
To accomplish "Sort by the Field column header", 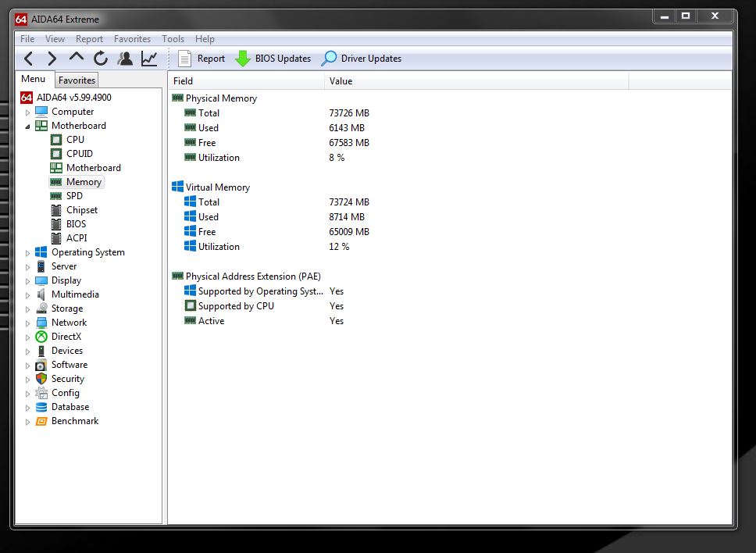I will click(x=246, y=81).
